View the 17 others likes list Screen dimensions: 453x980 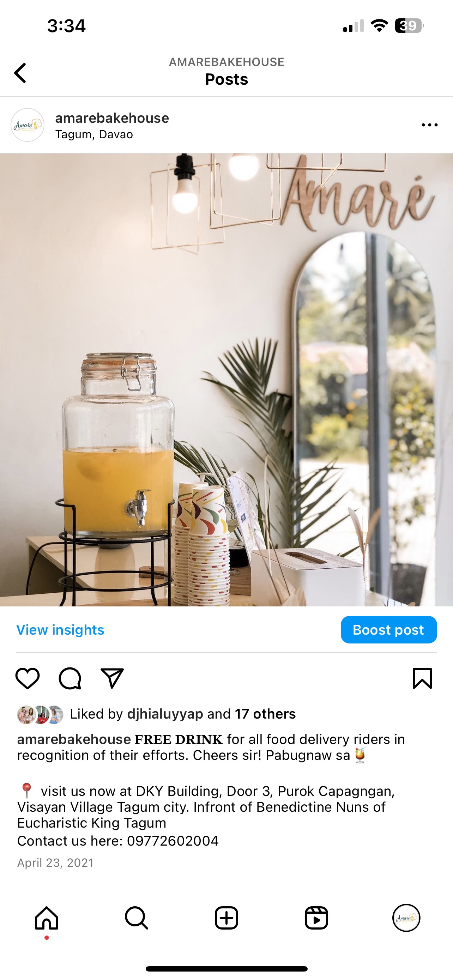265,714
